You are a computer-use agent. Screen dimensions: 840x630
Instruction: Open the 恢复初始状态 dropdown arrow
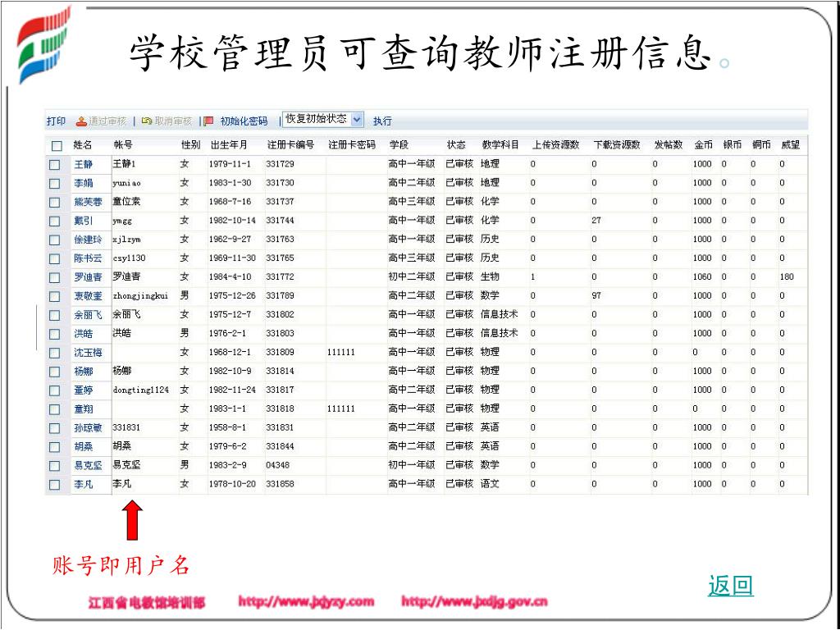point(357,120)
